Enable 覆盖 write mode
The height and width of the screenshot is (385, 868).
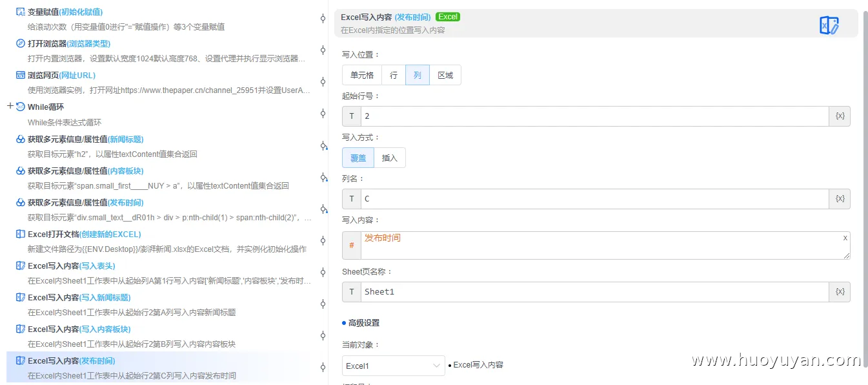[x=358, y=157]
